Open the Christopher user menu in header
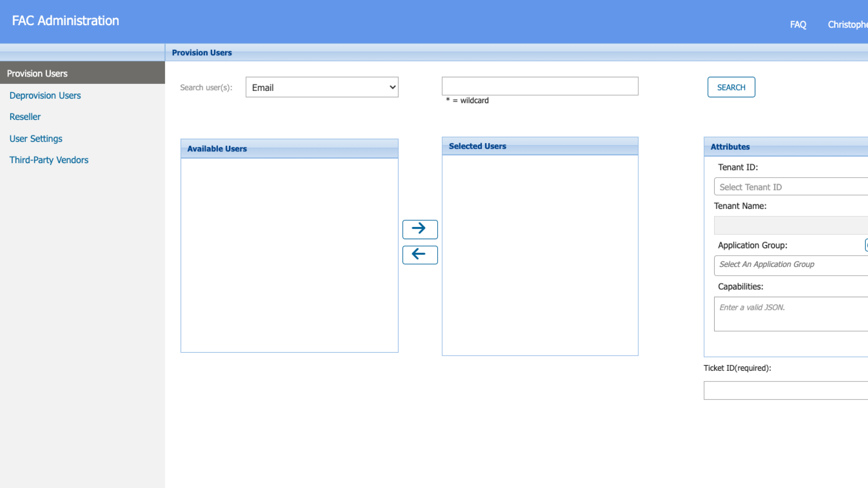Viewport: 868px width, 488px height. pos(847,24)
